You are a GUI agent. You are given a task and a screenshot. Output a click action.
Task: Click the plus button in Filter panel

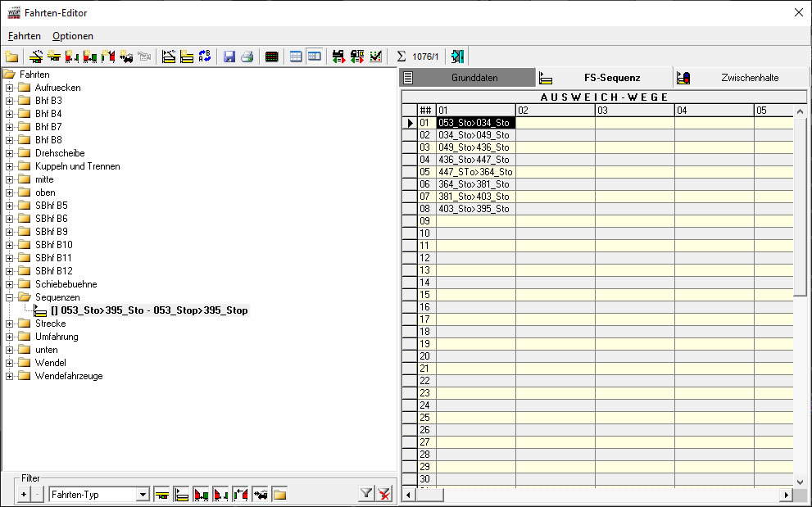[x=24, y=494]
